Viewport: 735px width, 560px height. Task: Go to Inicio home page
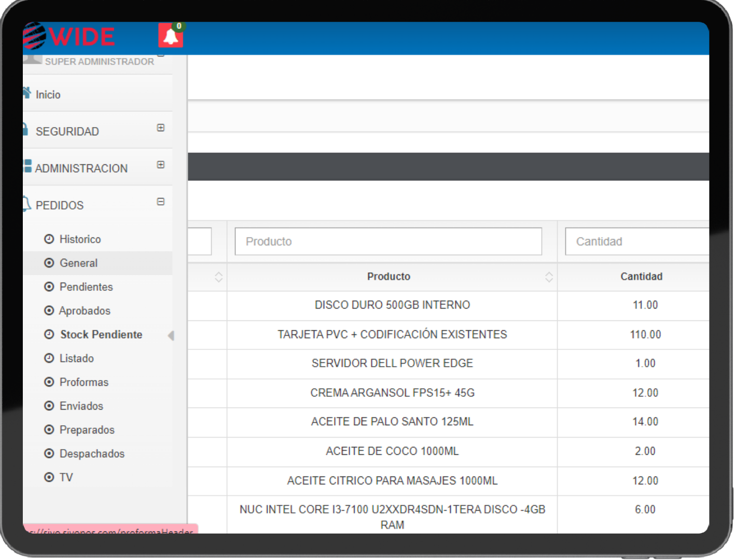tap(48, 94)
